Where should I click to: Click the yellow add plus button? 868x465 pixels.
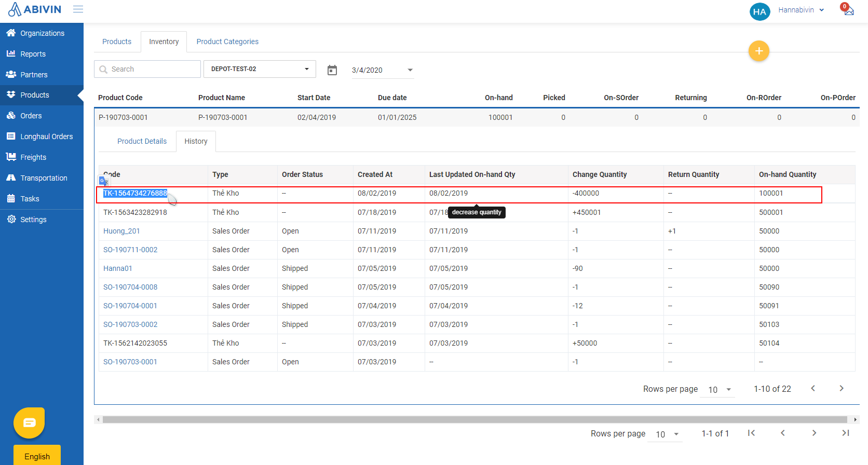point(758,51)
